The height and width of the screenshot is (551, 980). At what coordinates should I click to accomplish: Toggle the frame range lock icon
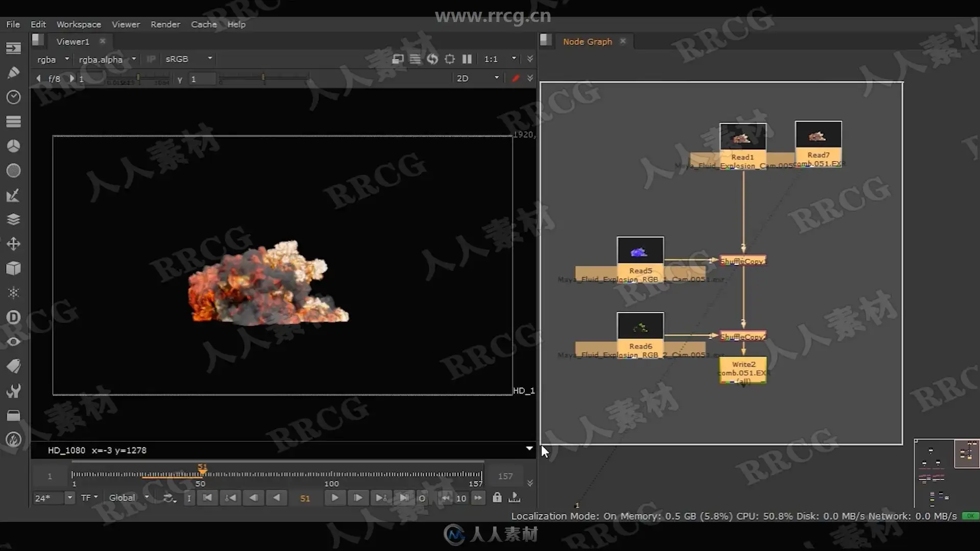497,497
